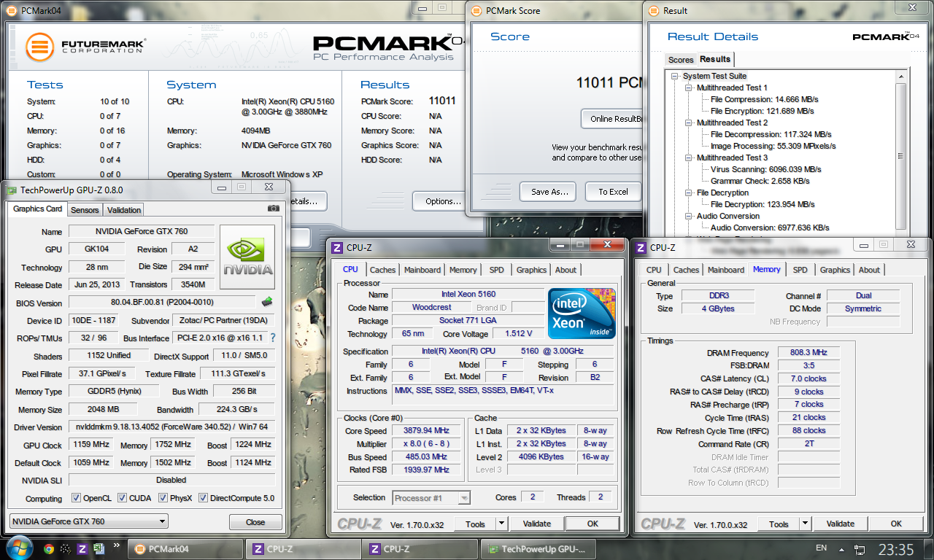Click the GPU Clock 1159 MHz field
Image resolution: width=934 pixels, height=560 pixels.
coord(93,444)
